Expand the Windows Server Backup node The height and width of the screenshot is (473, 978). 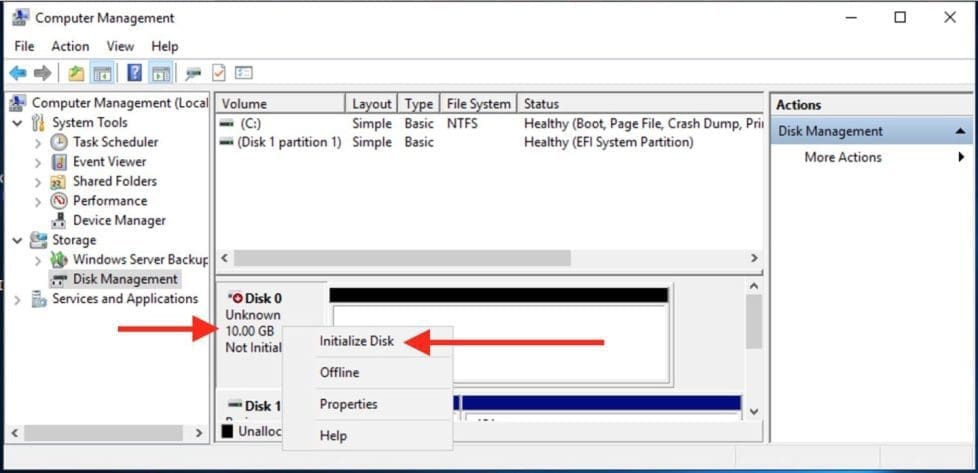[x=38, y=260]
